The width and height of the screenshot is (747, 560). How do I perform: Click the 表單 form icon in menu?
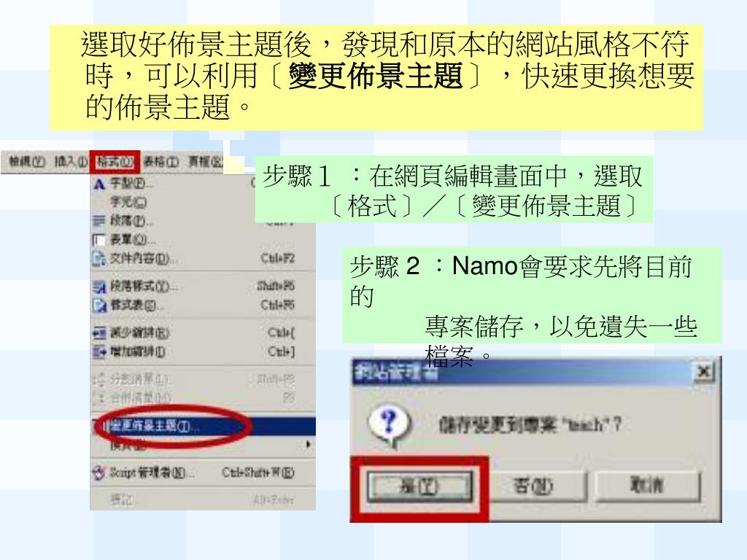point(98,239)
